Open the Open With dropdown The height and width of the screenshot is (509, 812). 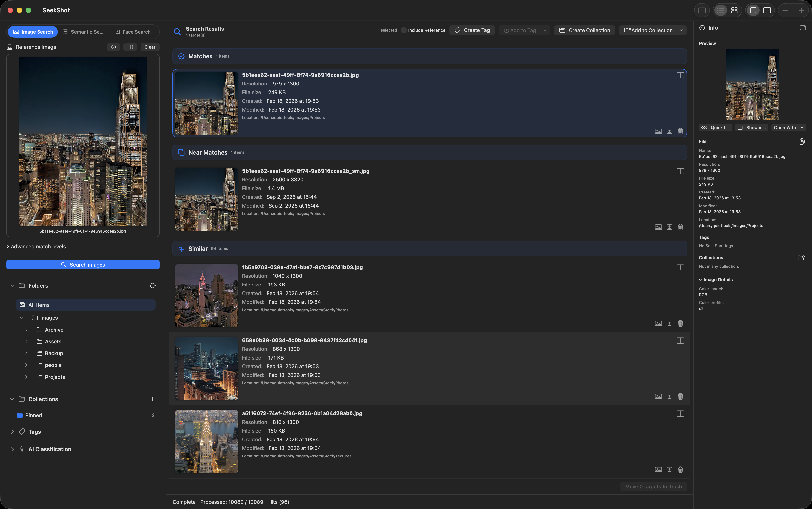pyautogui.click(x=789, y=128)
